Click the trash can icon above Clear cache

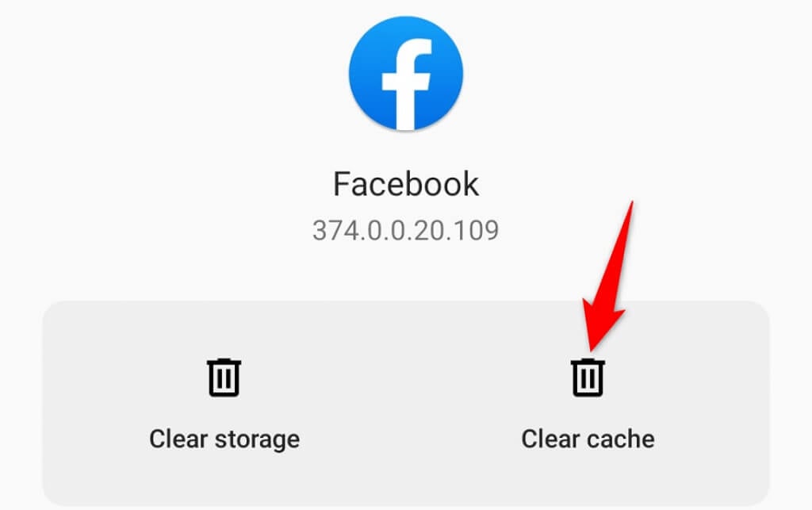click(x=588, y=377)
